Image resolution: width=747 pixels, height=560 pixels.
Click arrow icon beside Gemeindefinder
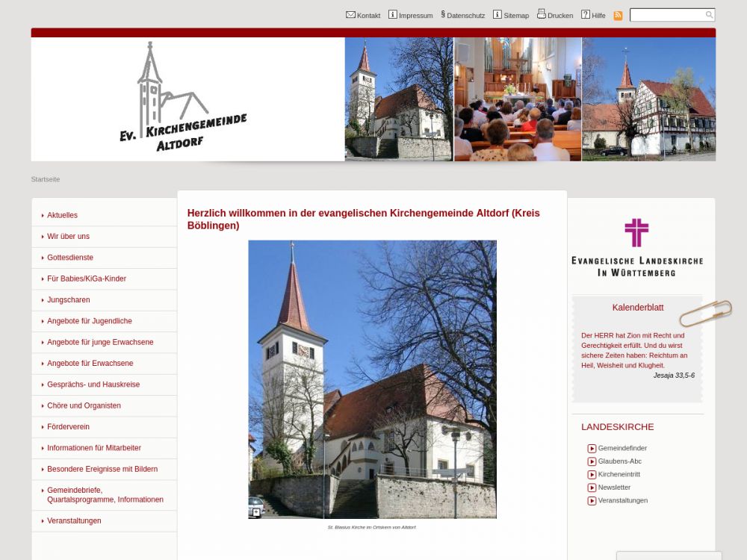592,449
